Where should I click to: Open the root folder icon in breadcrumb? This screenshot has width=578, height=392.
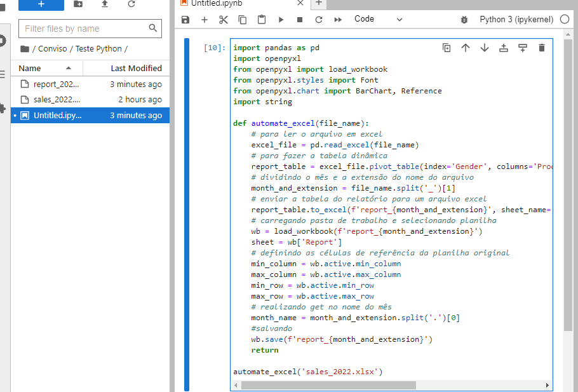point(25,49)
